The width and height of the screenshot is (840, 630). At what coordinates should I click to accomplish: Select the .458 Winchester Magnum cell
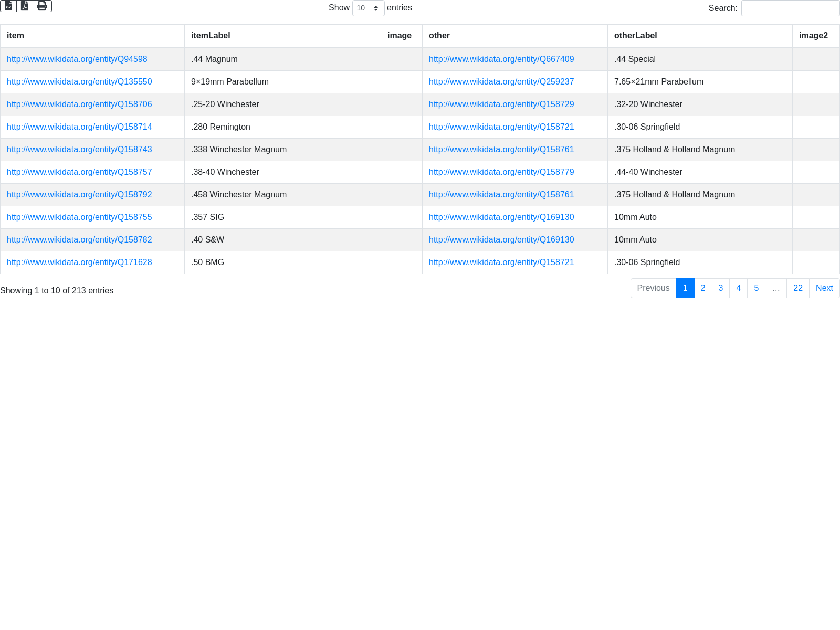tap(282, 195)
